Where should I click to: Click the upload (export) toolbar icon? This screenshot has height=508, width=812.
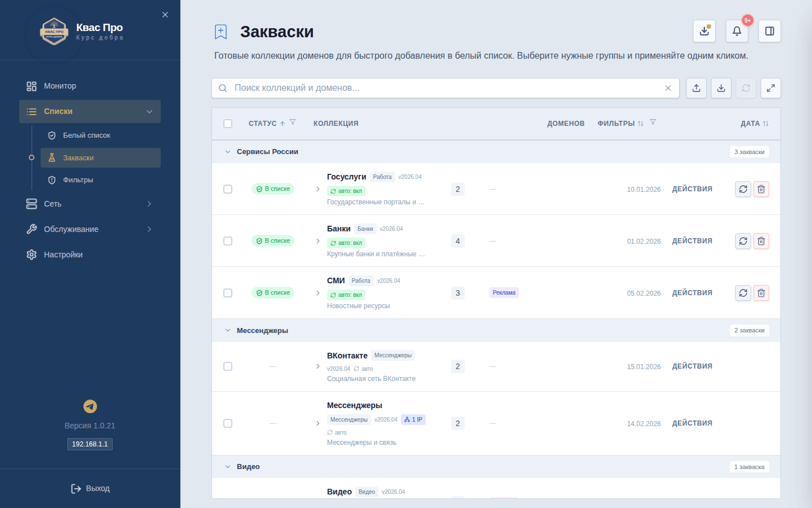pyautogui.click(x=696, y=88)
